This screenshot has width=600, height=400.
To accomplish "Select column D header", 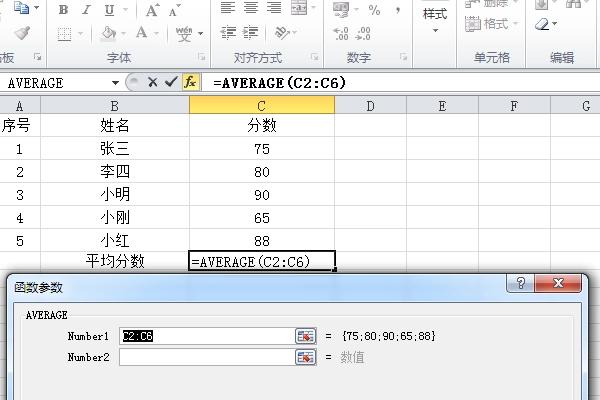I will tap(370, 105).
